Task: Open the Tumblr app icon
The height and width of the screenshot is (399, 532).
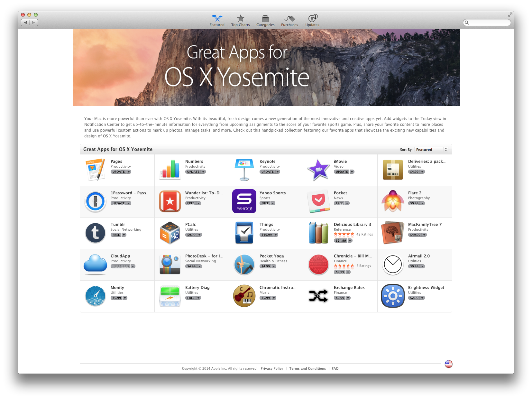Action: click(96, 233)
